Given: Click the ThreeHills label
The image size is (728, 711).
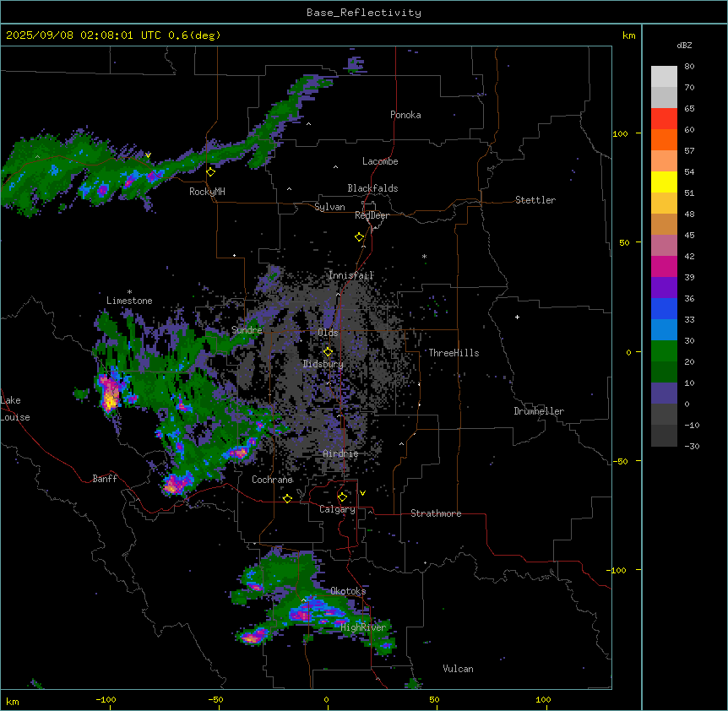Looking at the screenshot, I should click(x=454, y=353).
